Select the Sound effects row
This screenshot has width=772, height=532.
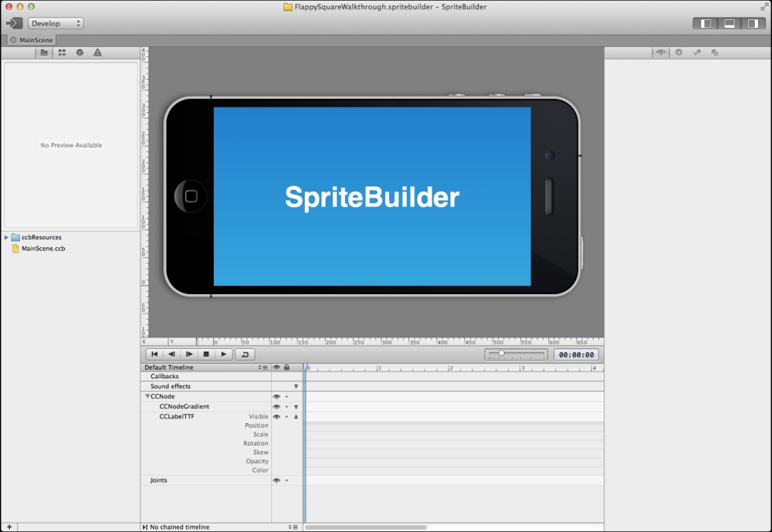coord(171,387)
